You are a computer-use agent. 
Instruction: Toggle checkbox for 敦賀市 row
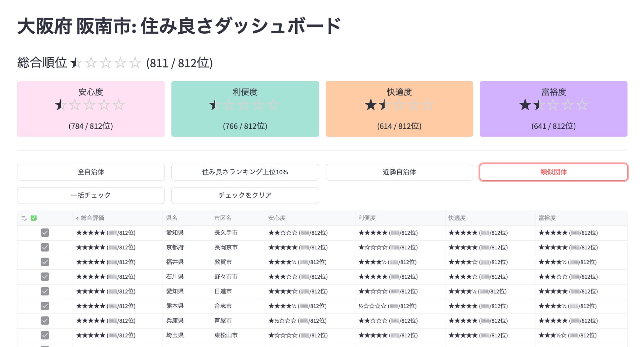pos(45,262)
